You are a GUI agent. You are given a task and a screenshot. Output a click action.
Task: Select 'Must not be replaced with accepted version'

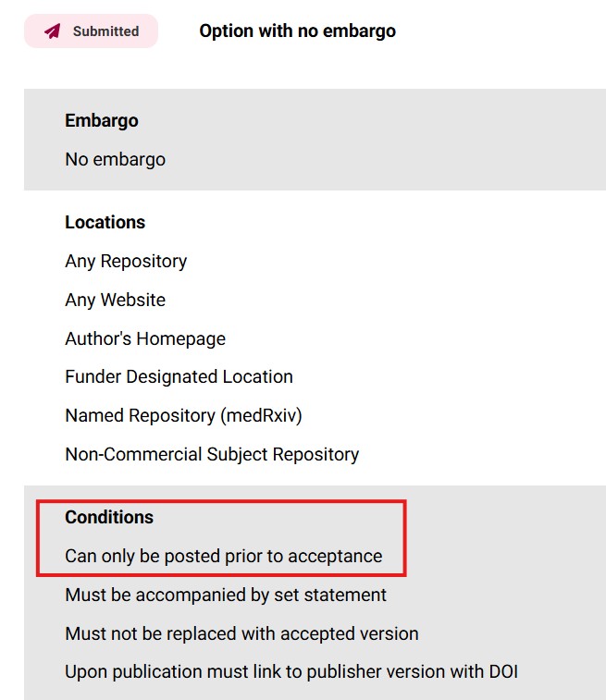pos(241,634)
